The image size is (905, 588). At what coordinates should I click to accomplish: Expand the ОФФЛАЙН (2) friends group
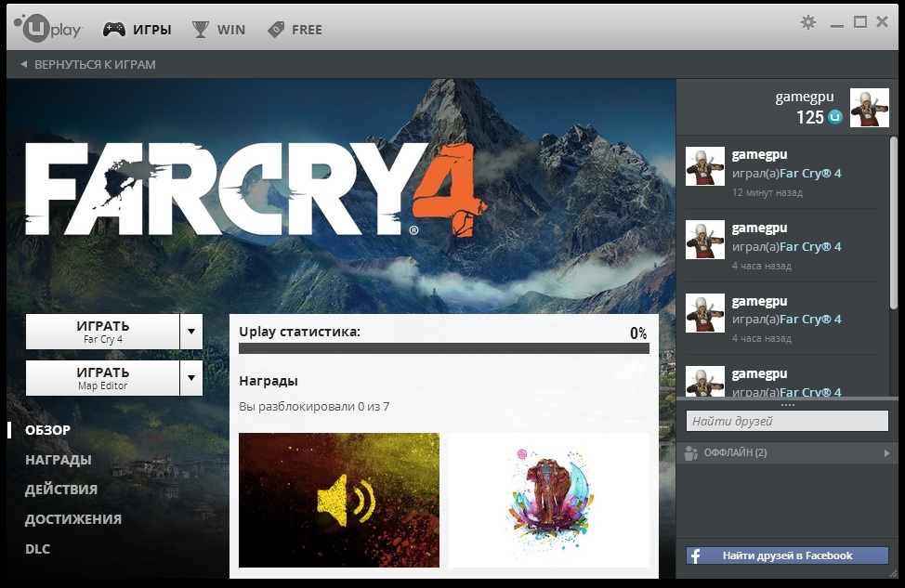[x=887, y=453]
